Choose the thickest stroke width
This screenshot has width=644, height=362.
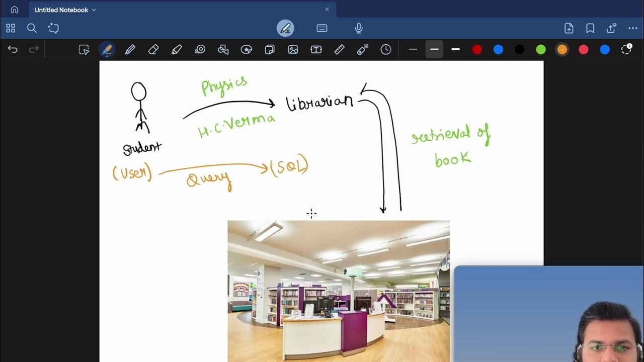(x=456, y=49)
